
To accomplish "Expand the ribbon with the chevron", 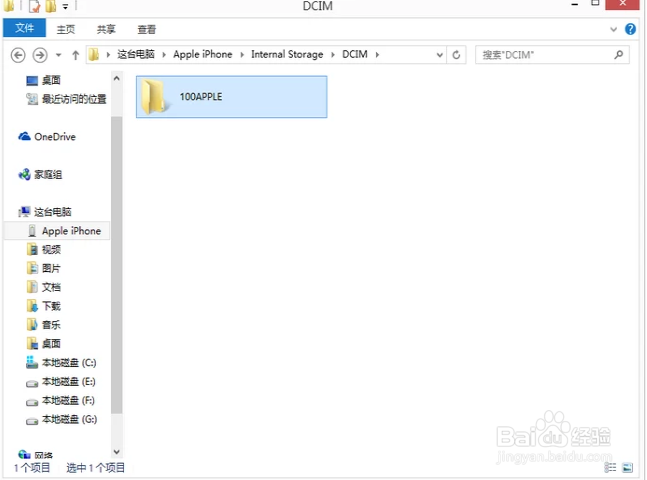I will 614,29.
